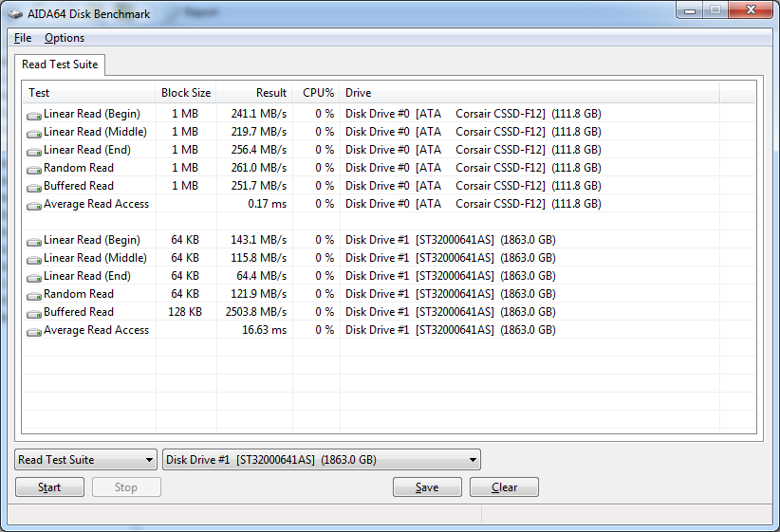780x532 pixels.
Task: Minimize the AIDA64 Disk Benchmark window
Action: 690,10
